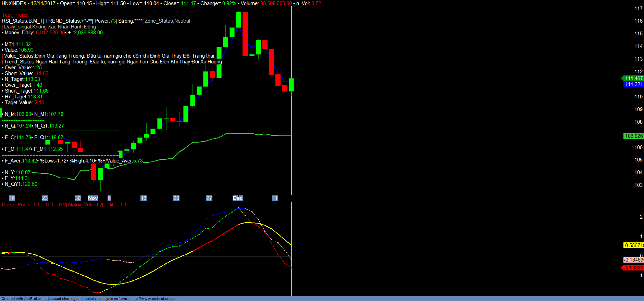This screenshot has height=301, width=644.
Task: Select the red -0.58381 indicator value tag
Action: click(x=633, y=268)
